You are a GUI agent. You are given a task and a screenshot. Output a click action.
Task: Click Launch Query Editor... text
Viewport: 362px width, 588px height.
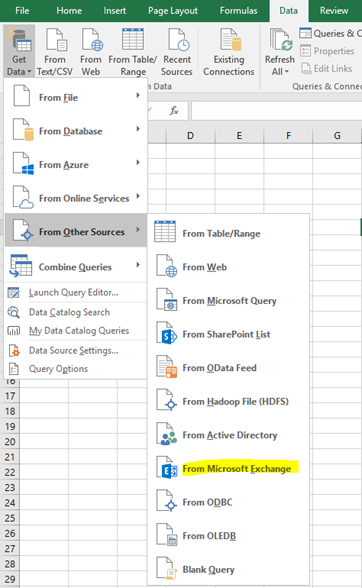pos(74,292)
